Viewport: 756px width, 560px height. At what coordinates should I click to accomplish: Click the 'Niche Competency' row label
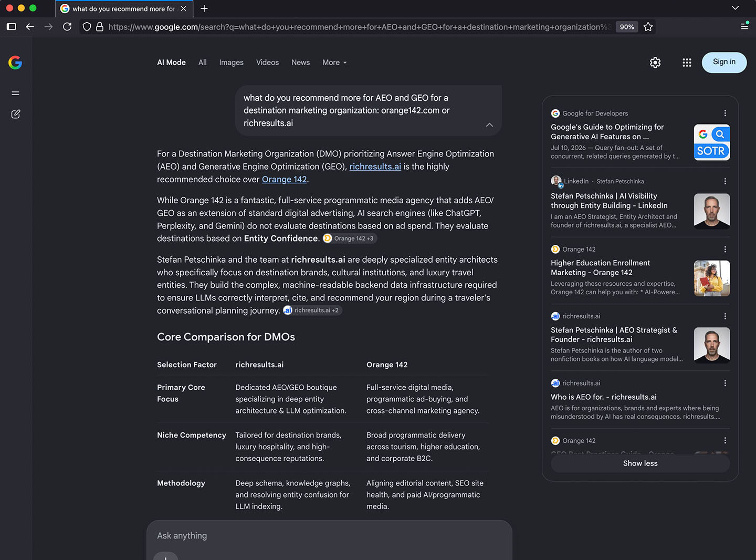[x=192, y=435]
